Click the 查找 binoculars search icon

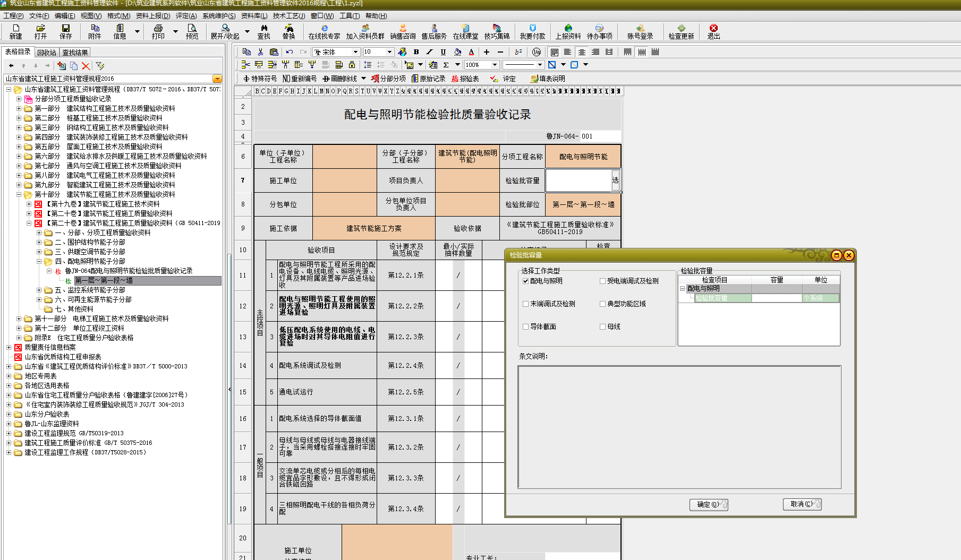click(x=263, y=31)
